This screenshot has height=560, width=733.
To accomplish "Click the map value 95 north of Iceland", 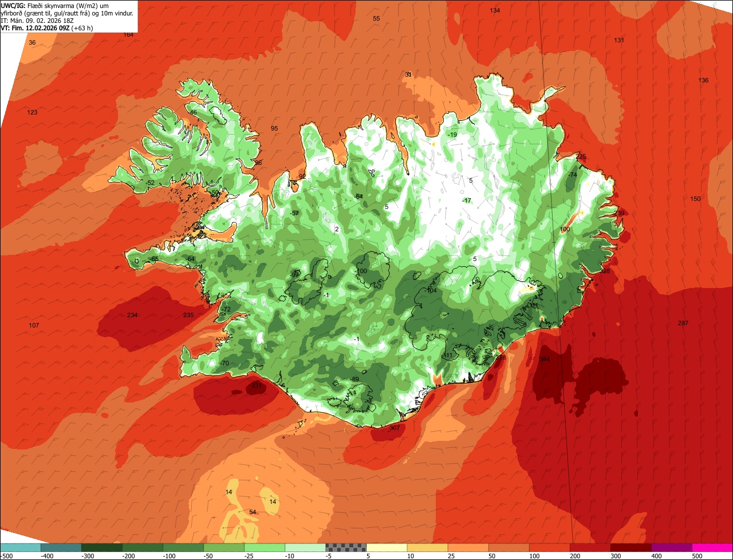I will (274, 129).
